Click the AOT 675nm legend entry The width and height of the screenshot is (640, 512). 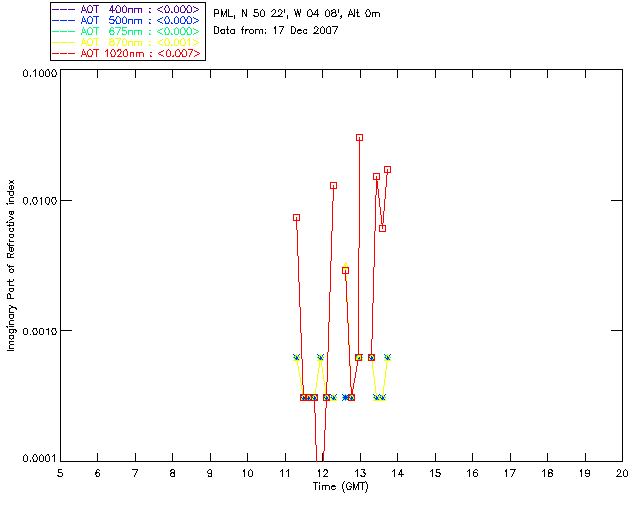click(126, 31)
